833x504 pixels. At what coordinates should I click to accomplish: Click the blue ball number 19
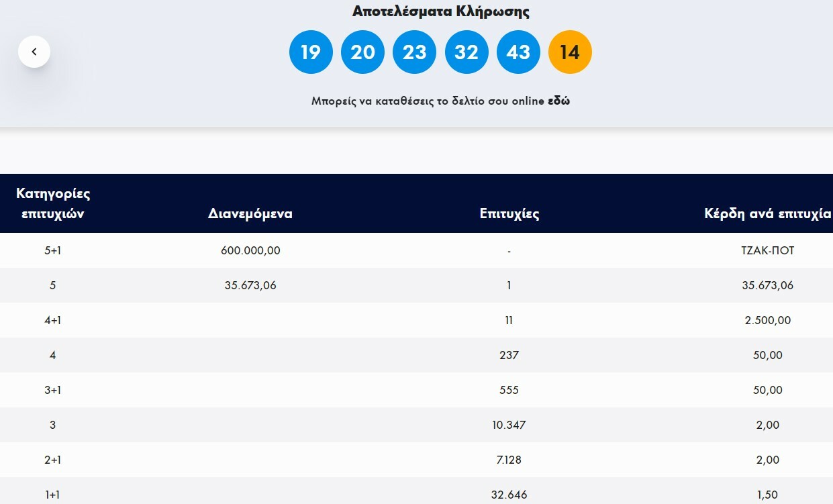click(x=311, y=52)
